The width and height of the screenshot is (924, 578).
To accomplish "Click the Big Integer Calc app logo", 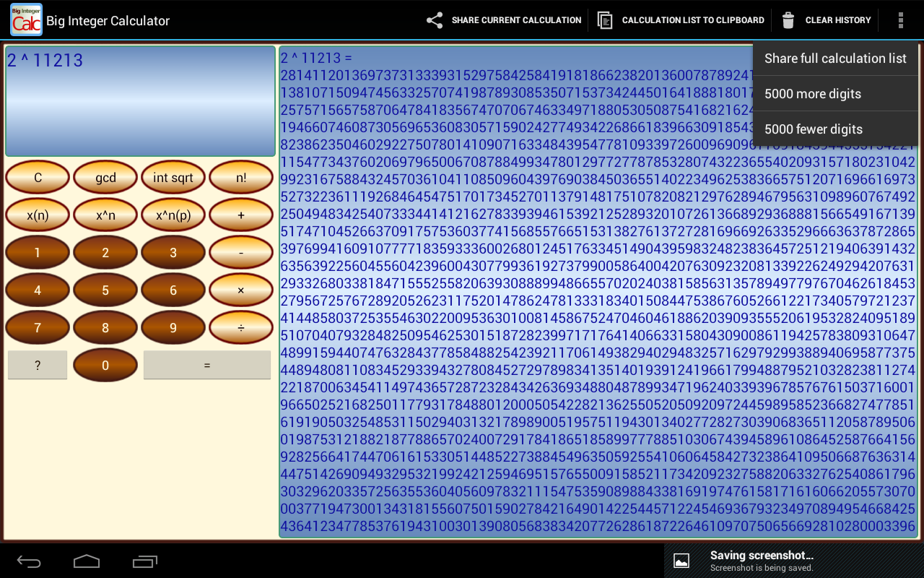I will [24, 20].
